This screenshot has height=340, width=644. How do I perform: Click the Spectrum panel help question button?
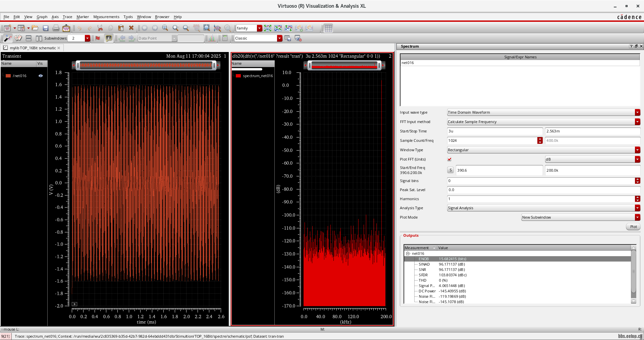click(x=631, y=46)
